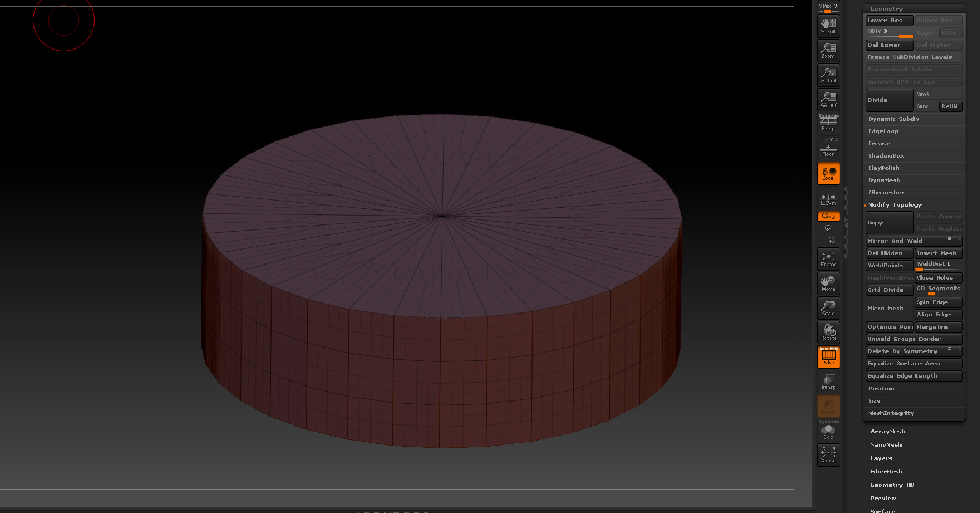Viewport: 980px width, 513px height.
Task: Click the Zoom canvas icon
Action: (x=828, y=50)
